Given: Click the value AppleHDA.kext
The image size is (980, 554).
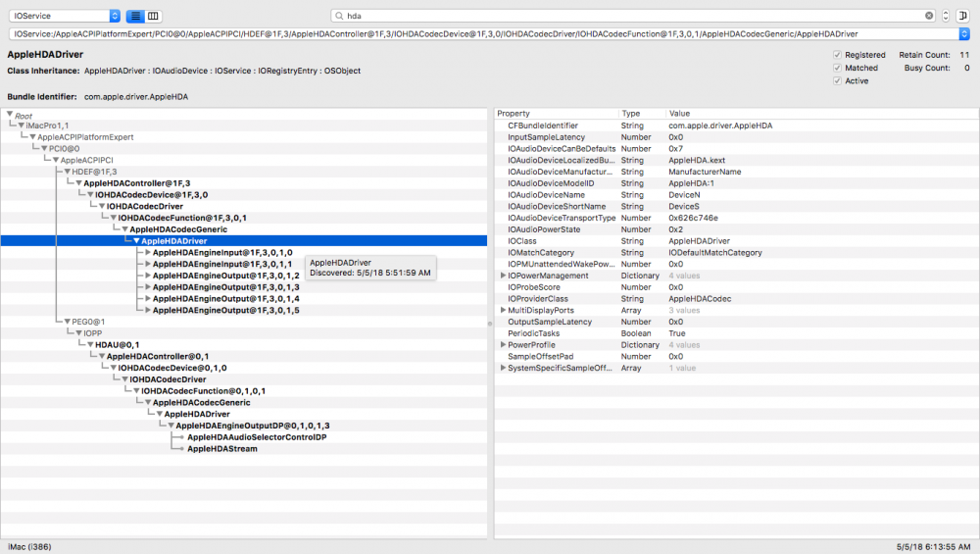Looking at the screenshot, I should [697, 160].
